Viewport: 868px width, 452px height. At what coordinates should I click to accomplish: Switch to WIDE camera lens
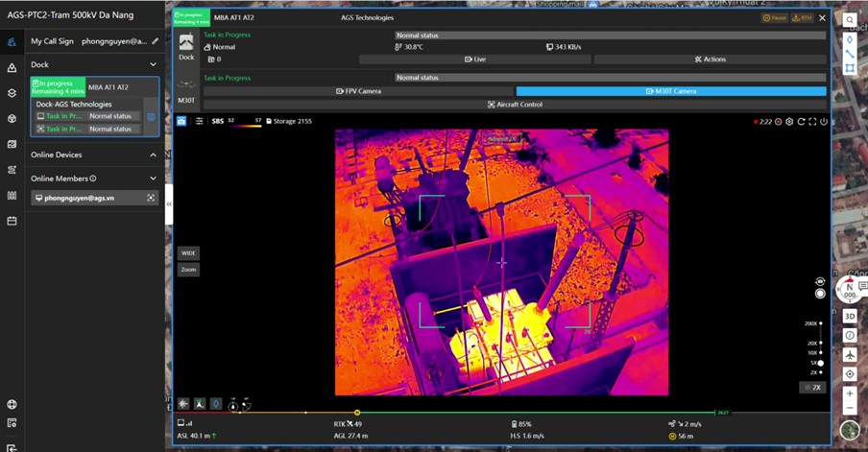[x=188, y=253]
